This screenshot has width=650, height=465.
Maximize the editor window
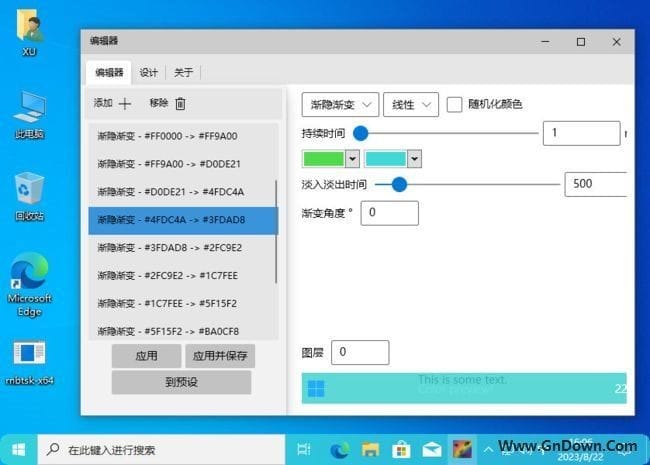click(581, 42)
